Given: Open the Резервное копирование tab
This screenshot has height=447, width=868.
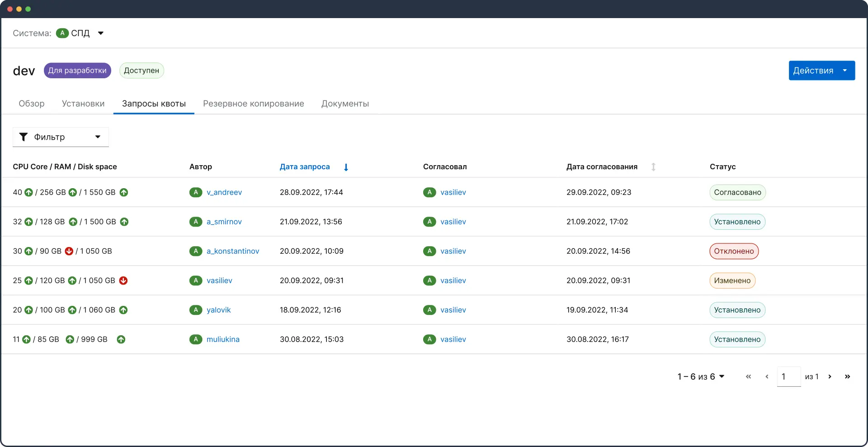Looking at the screenshot, I should [254, 104].
